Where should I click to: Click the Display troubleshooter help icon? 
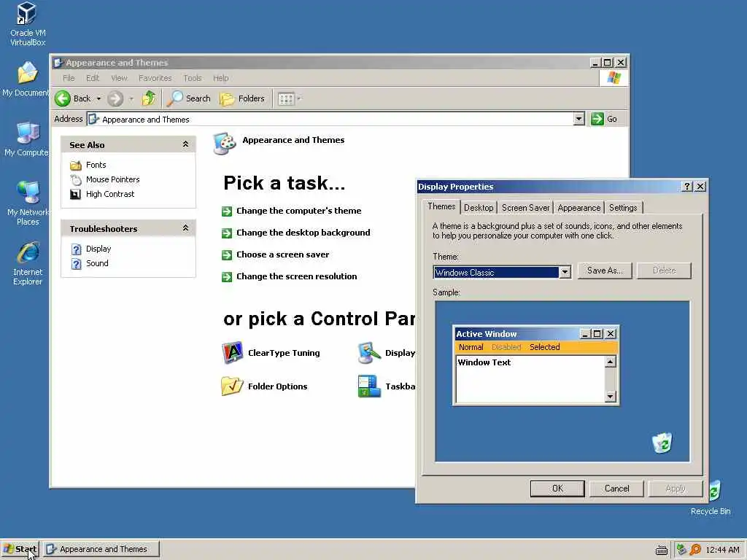[76, 249]
